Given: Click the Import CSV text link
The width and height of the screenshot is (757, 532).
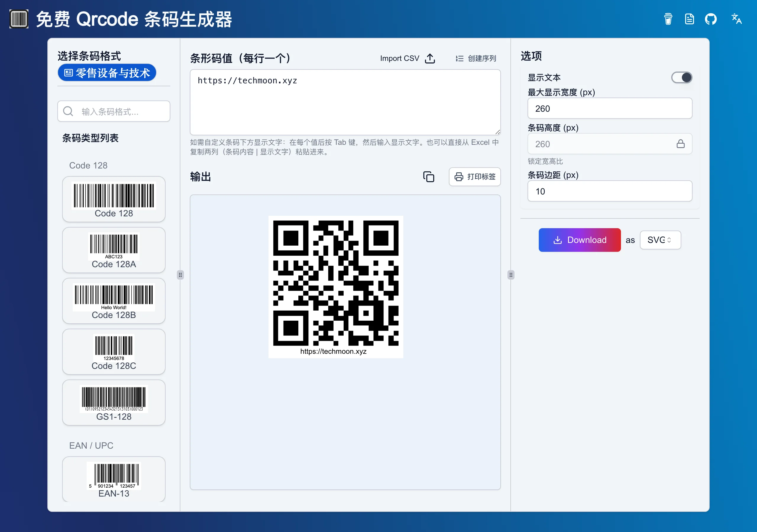Looking at the screenshot, I should tap(399, 58).
